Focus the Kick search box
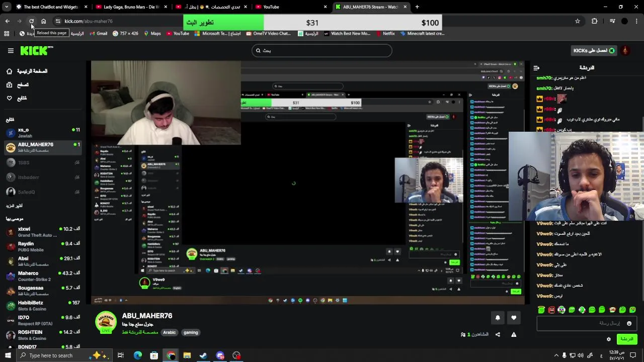 click(322, 50)
